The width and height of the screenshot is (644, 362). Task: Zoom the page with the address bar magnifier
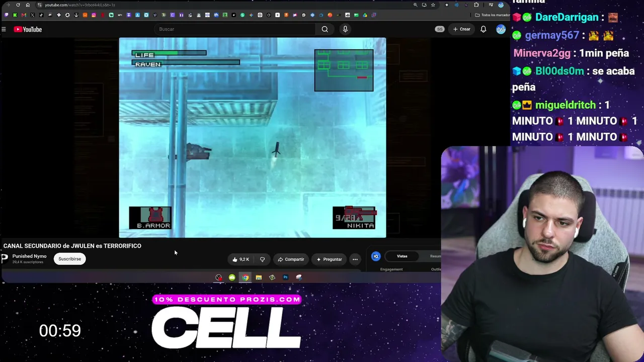click(x=415, y=5)
